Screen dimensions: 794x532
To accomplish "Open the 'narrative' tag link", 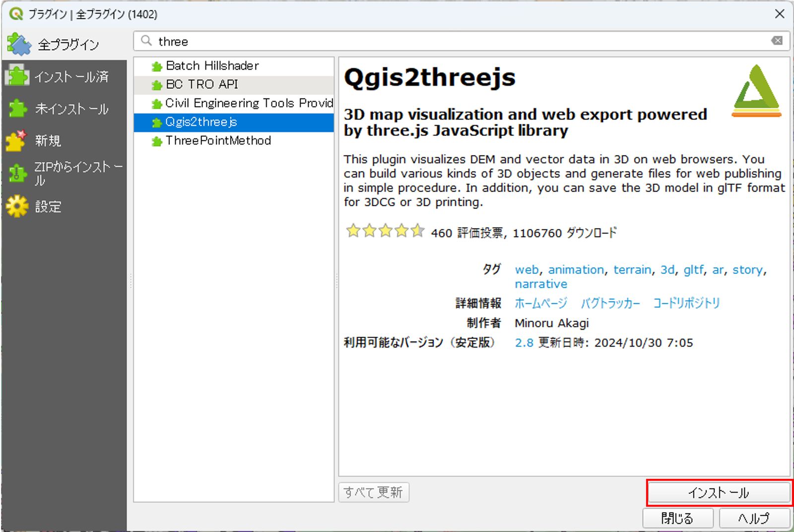I will (x=541, y=284).
